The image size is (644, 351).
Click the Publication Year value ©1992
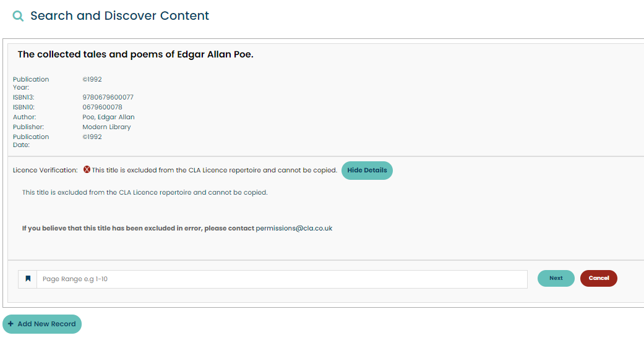click(92, 80)
